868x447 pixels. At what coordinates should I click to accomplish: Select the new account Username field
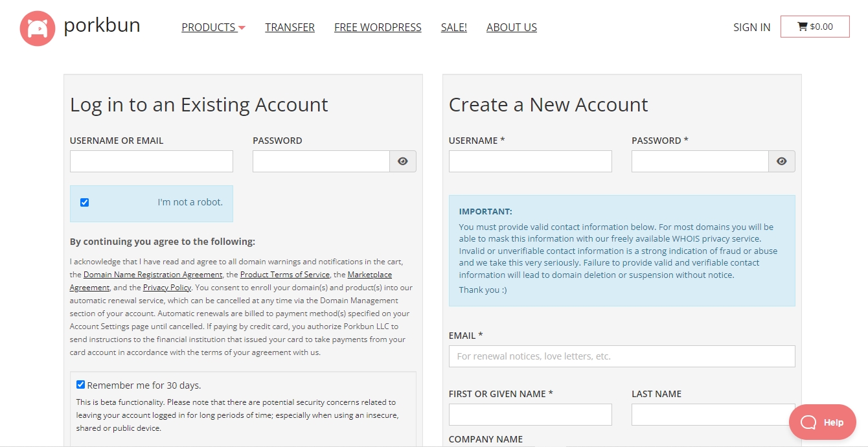530,161
